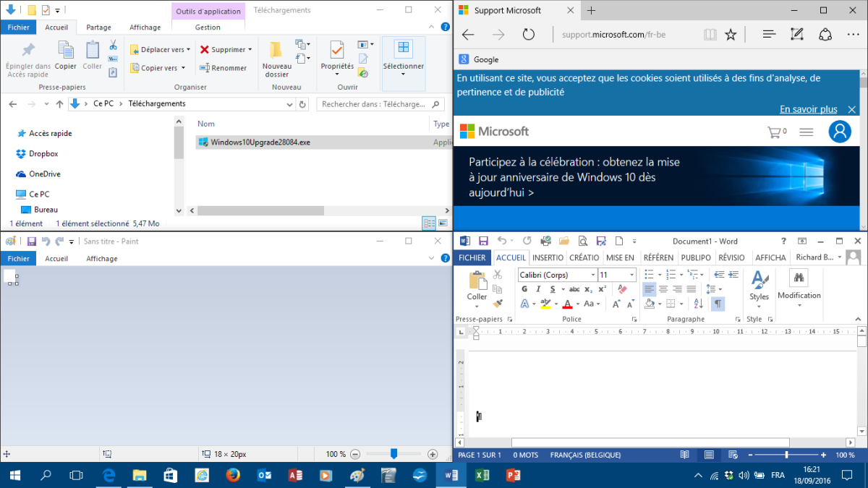This screenshot has height=488, width=868.
Task: Open Explorer address bar history dropdown
Action: tap(289, 104)
